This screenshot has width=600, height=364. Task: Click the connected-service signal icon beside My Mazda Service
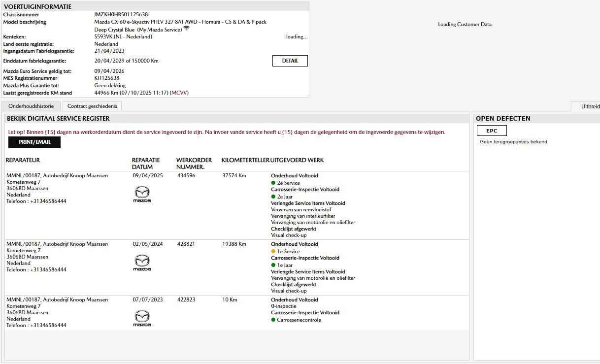pyautogui.click(x=186, y=29)
